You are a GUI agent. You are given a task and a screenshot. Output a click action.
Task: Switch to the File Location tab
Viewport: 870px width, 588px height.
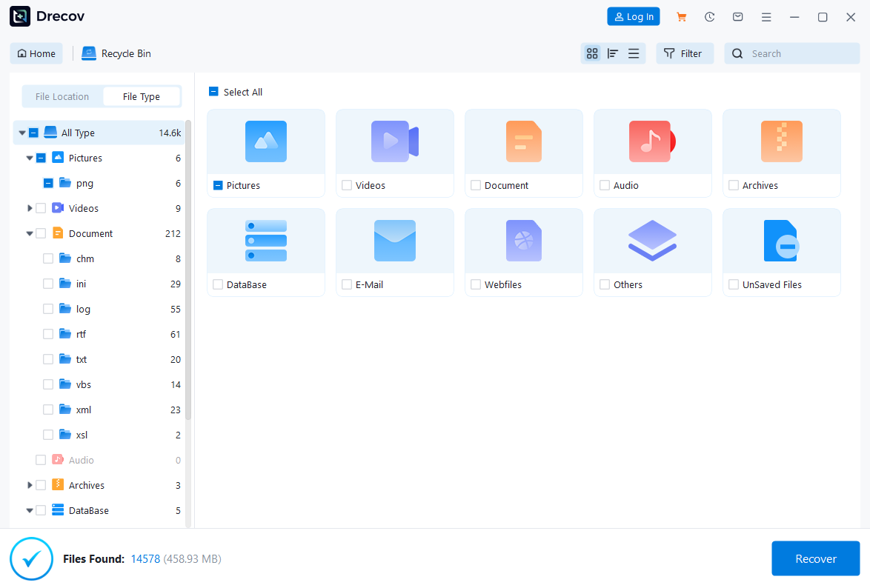pos(62,96)
